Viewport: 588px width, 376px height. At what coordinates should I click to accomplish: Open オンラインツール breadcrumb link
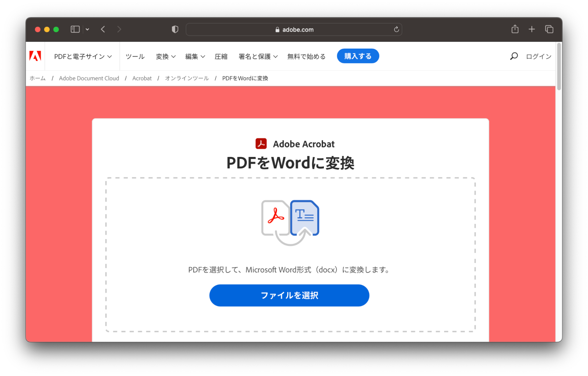point(187,78)
